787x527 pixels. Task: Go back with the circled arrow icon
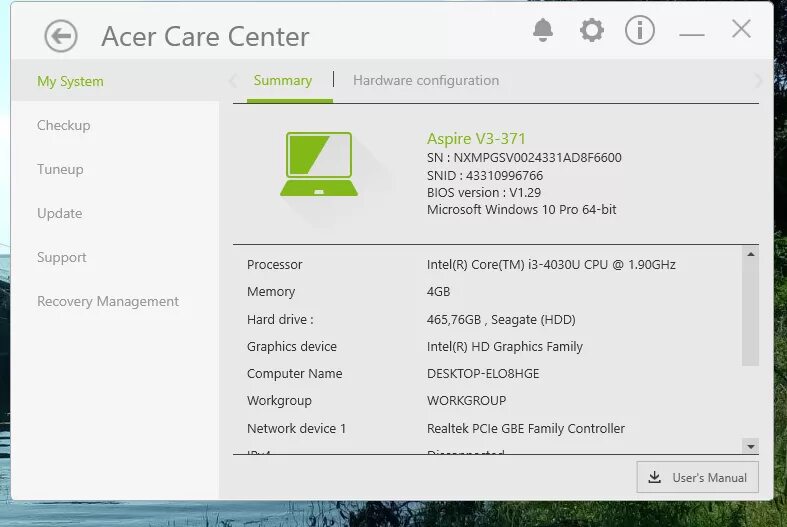(61, 36)
